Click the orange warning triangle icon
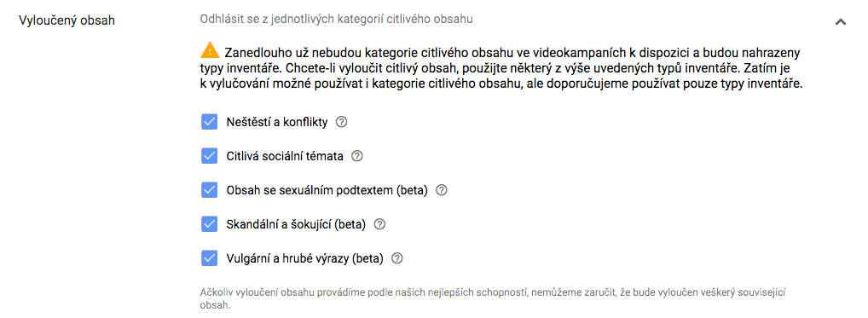 coord(211,50)
